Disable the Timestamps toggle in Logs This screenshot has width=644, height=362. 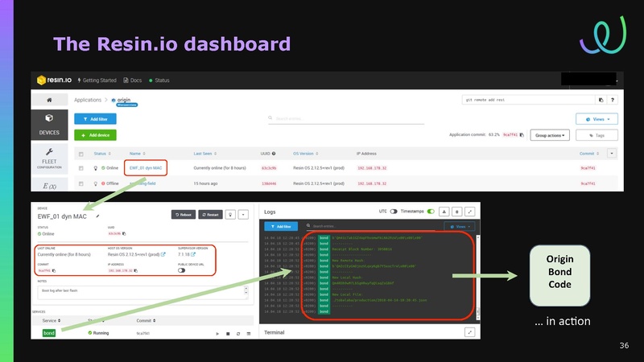tap(431, 212)
